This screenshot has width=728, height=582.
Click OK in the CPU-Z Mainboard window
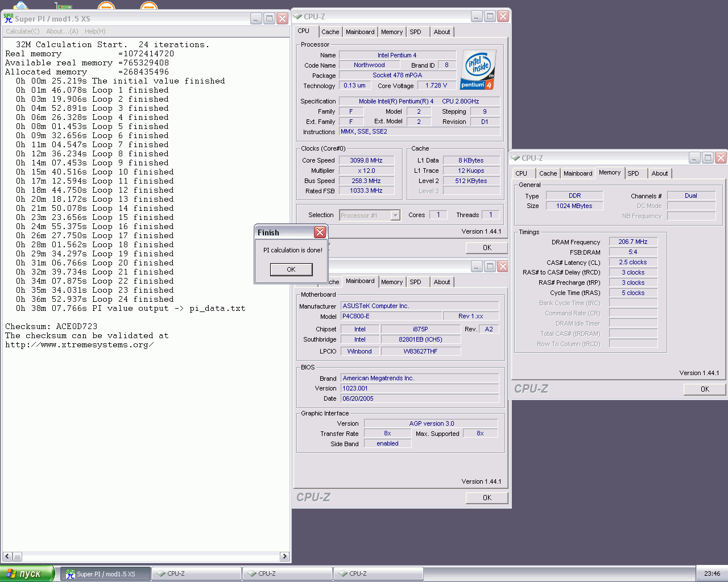point(487,497)
